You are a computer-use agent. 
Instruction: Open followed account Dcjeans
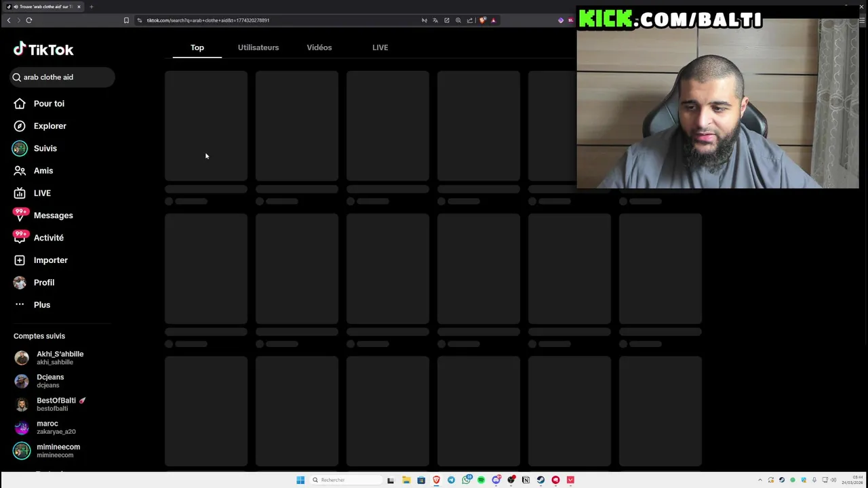click(x=41, y=381)
